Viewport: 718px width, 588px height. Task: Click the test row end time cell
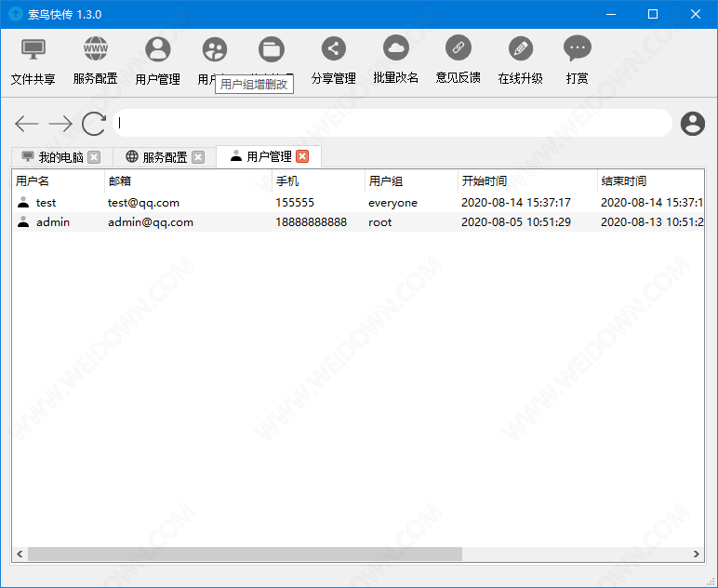coord(652,203)
